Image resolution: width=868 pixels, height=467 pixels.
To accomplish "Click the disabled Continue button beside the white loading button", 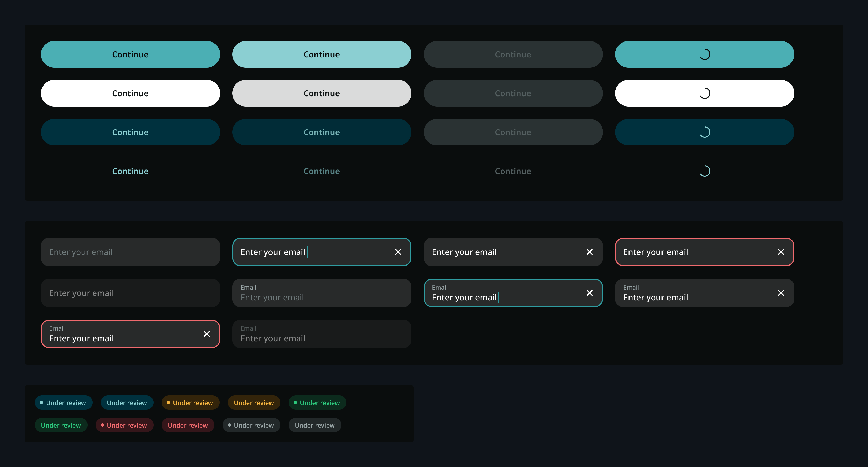I will click(513, 93).
